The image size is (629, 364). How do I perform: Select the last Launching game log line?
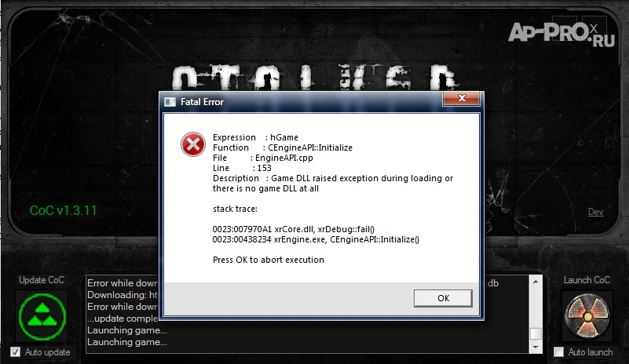click(x=126, y=342)
